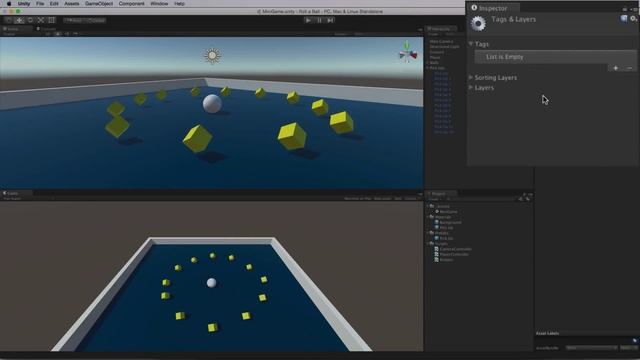This screenshot has width=640, height=360.
Task: Click the scene orientation gizmo
Action: click(408, 52)
